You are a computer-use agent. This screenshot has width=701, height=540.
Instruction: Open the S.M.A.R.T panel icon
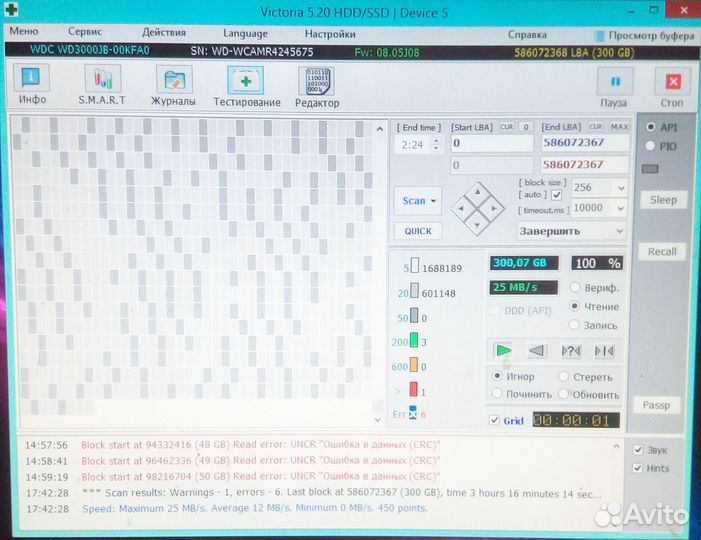[x=101, y=80]
